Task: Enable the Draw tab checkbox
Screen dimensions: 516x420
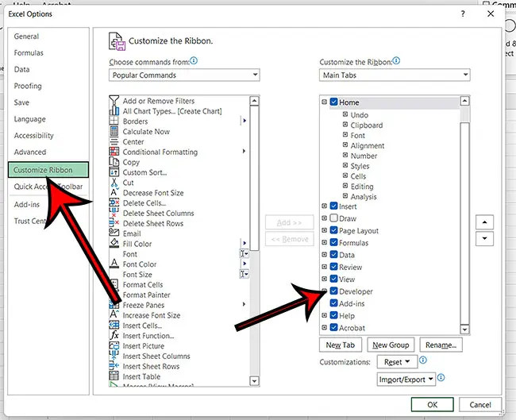Action: [x=334, y=218]
